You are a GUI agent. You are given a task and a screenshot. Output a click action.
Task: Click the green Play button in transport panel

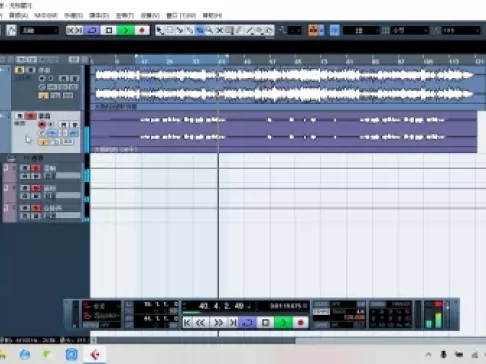(284, 322)
